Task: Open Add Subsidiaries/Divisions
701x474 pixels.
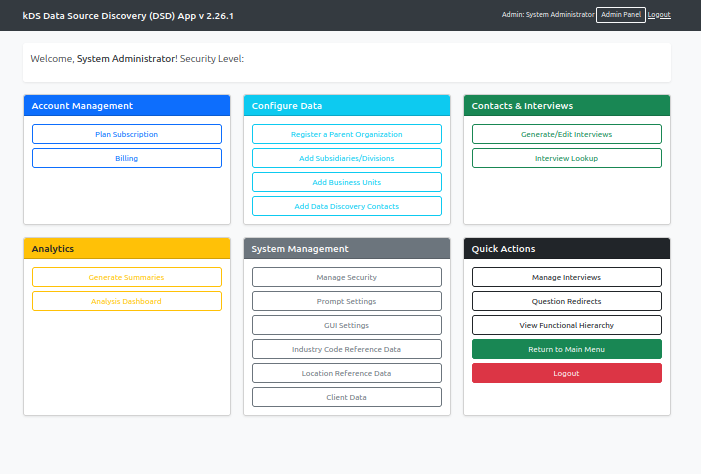Action: pyautogui.click(x=346, y=158)
